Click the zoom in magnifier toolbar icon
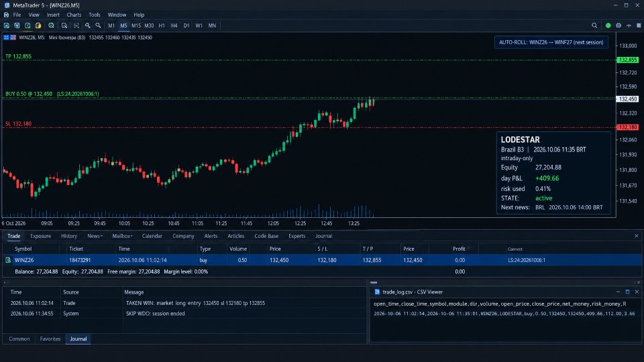The height and width of the screenshot is (362, 644). coord(87,25)
